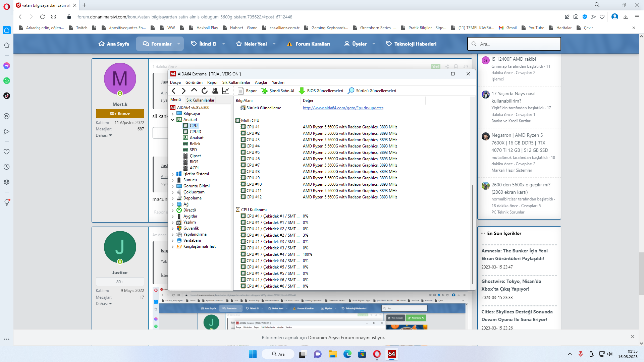Open Teknoloji Haberleri link
This screenshot has height=362, width=644.
point(411,44)
